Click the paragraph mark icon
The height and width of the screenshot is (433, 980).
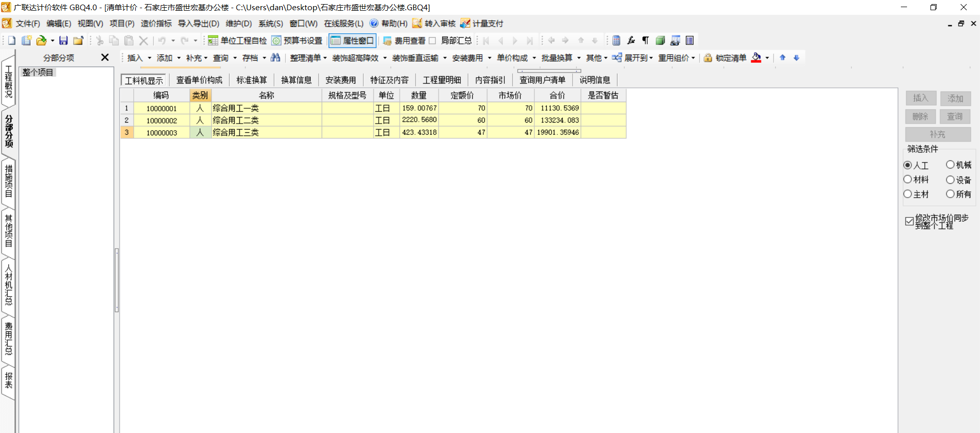[645, 40]
